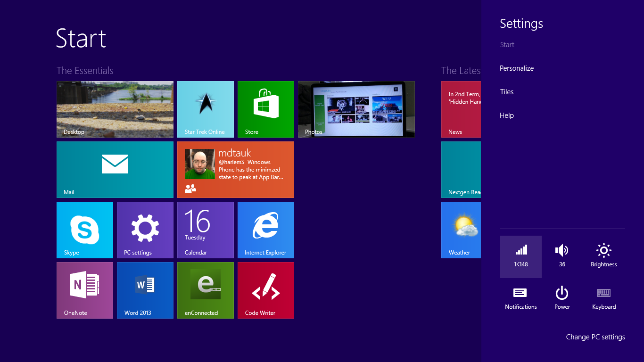644x362 pixels.
Task: Launch Skype from its tile
Action: [x=85, y=230]
